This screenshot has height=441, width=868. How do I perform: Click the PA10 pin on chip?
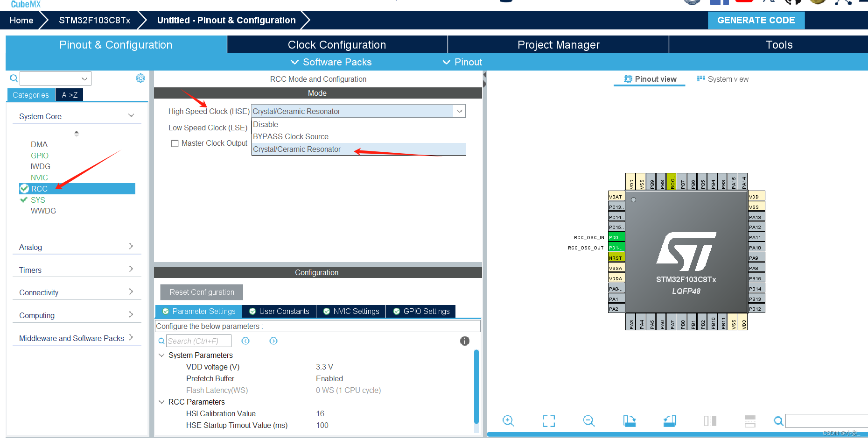(756, 248)
